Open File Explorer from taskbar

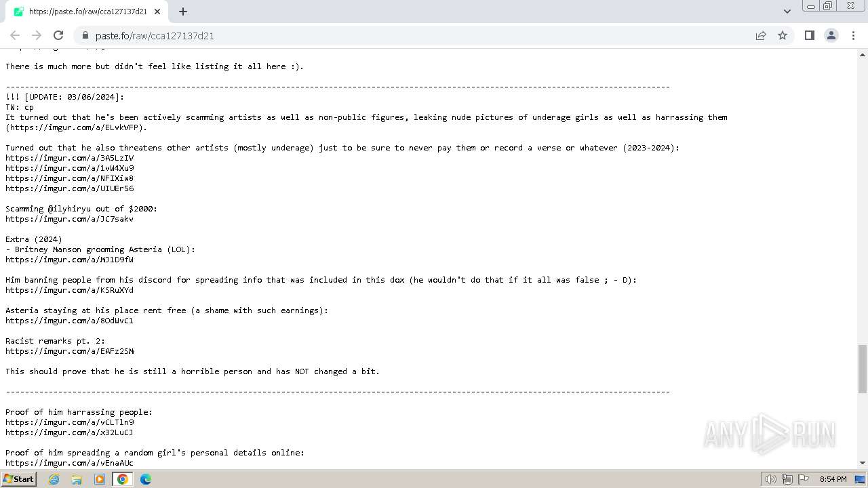tap(77, 479)
